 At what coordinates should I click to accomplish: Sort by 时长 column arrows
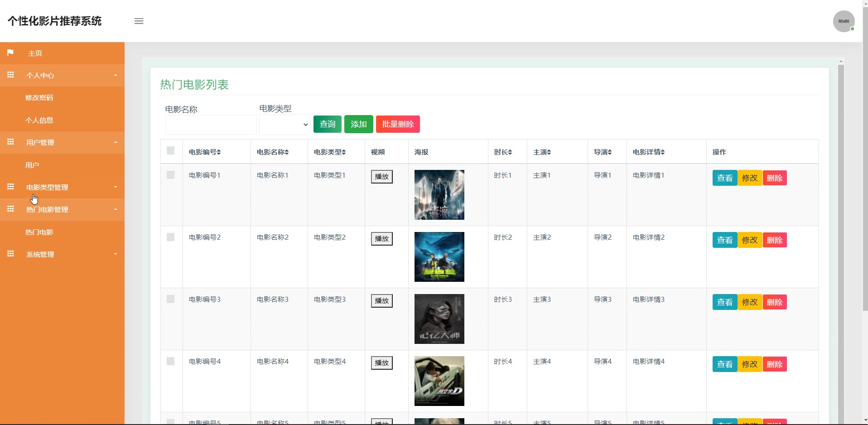(510, 152)
